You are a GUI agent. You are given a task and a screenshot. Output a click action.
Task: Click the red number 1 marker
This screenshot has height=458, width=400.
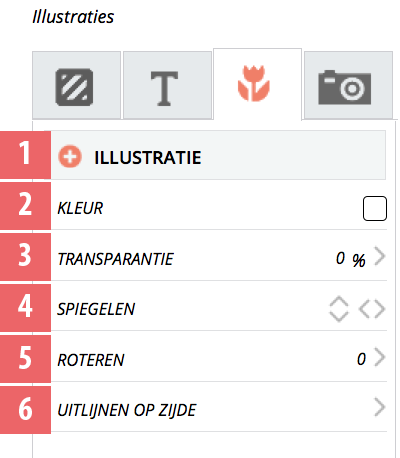[25, 155]
